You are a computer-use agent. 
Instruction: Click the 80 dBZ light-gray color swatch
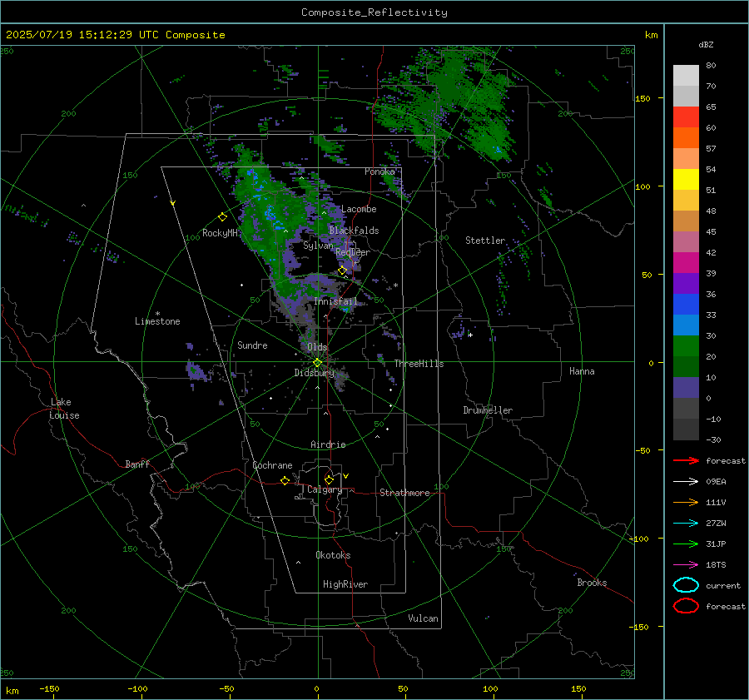pyautogui.click(x=686, y=75)
